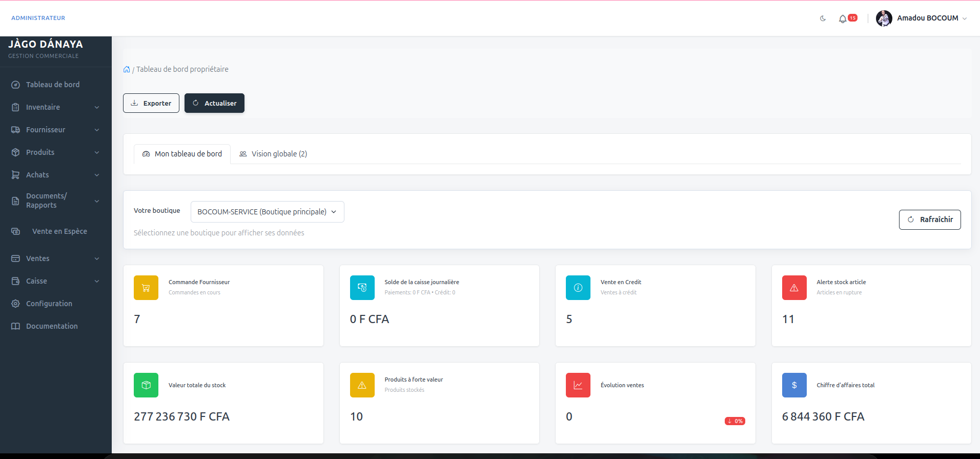Viewport: 980px width, 459px height.
Task: Open Configuration in sidebar
Action: (x=49, y=304)
